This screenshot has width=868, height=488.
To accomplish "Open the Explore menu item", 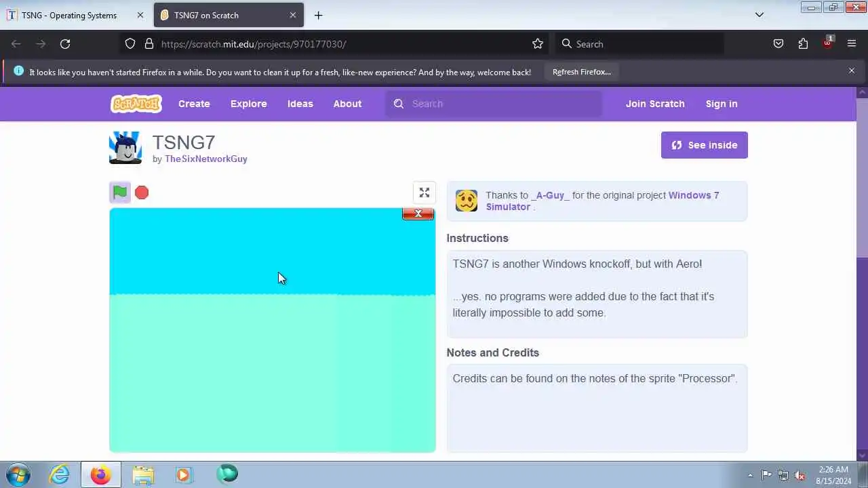I will (249, 104).
